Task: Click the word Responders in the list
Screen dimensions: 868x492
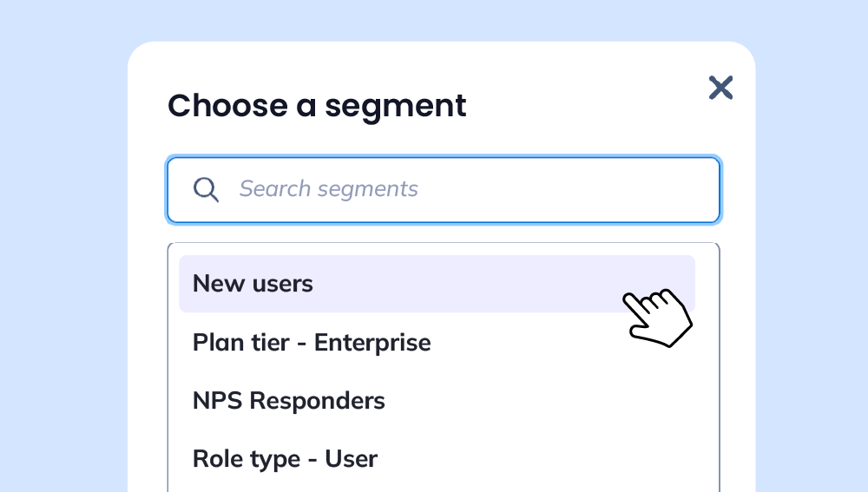Action: click(317, 401)
